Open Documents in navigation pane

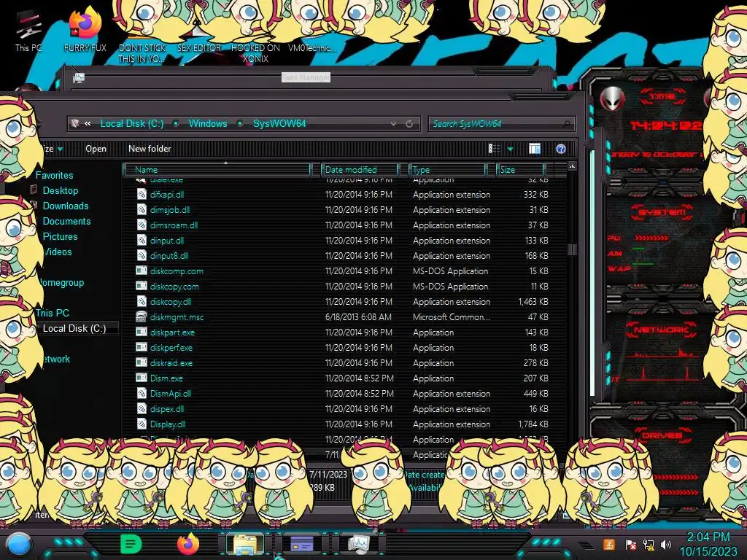66,221
